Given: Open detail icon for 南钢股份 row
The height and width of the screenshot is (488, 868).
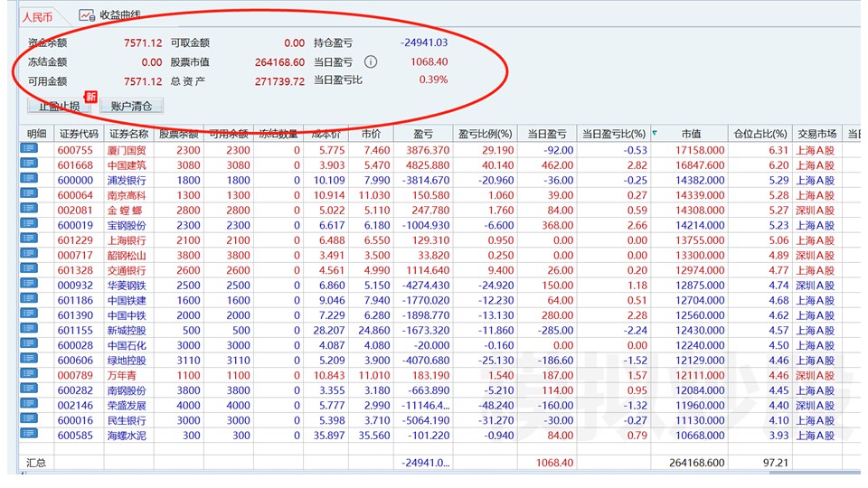Looking at the screenshot, I should pyautogui.click(x=29, y=389).
